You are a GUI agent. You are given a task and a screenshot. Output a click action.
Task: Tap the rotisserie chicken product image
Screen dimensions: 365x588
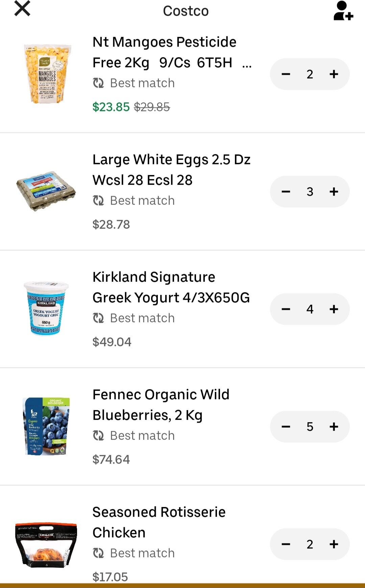coord(46,544)
